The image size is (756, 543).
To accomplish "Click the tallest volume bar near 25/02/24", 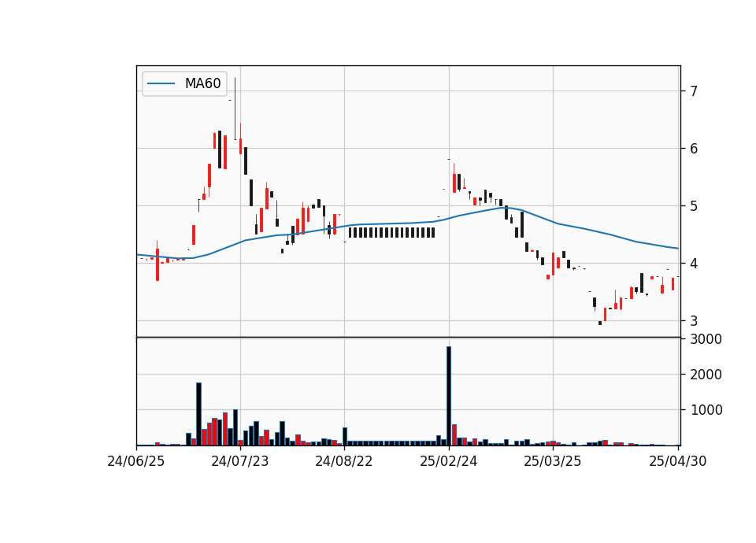I will point(449,396).
